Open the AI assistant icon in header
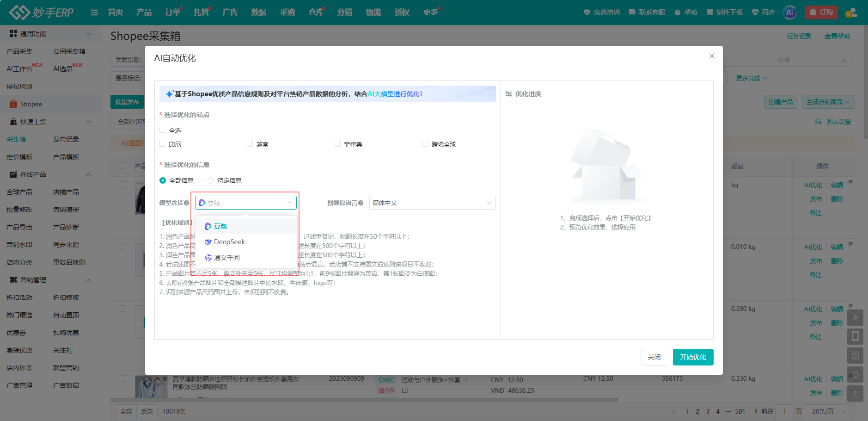 point(790,12)
